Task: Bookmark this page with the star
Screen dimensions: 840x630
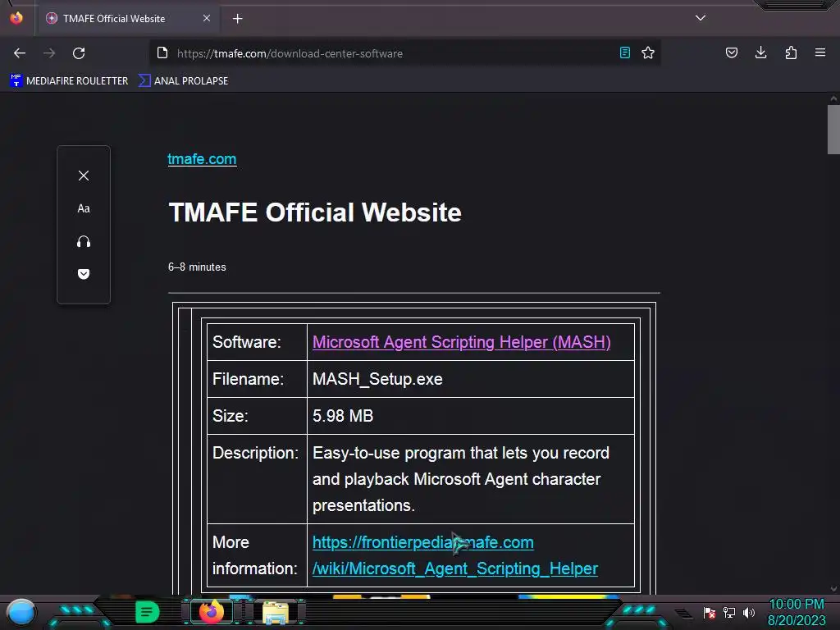Action: [x=648, y=52]
